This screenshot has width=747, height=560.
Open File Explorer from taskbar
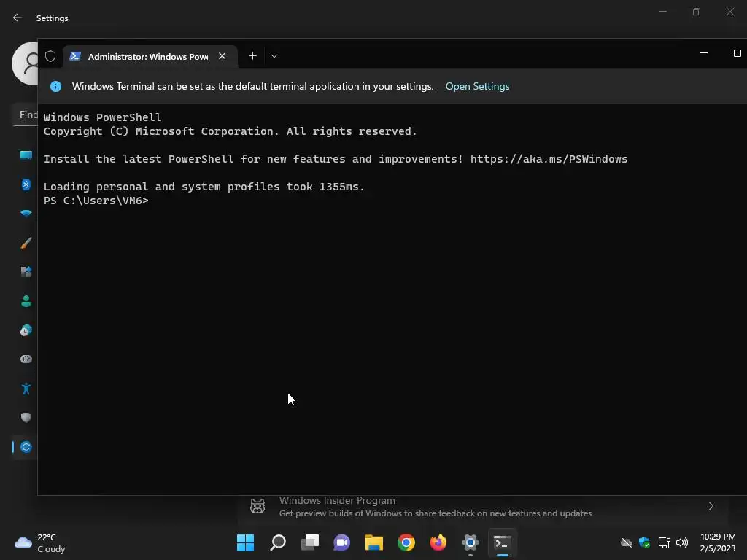[x=374, y=542]
